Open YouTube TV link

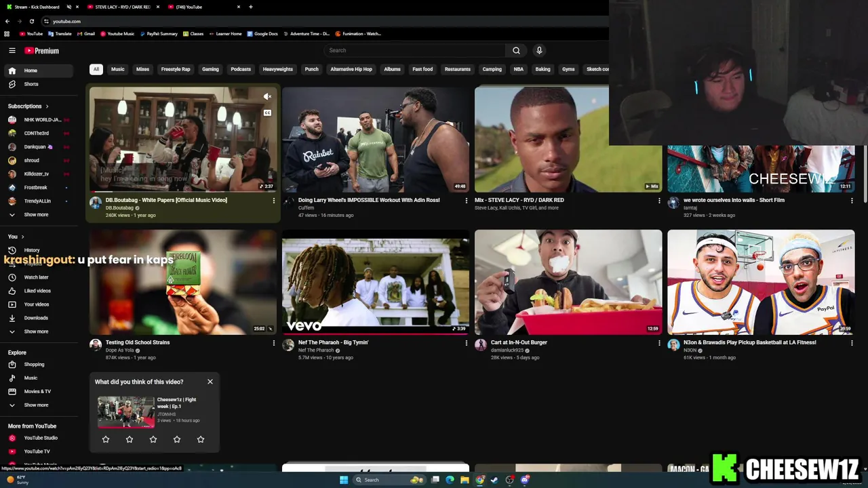coord(38,451)
